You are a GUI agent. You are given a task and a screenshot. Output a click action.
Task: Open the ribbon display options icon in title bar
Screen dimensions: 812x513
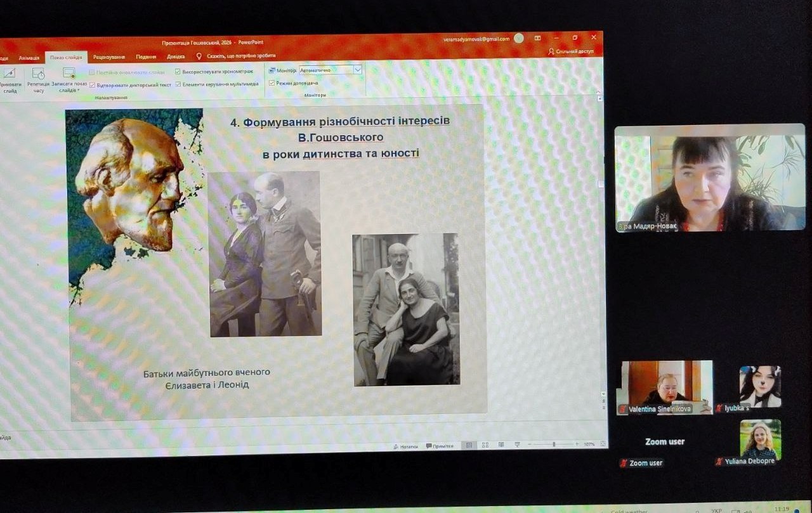coord(537,38)
